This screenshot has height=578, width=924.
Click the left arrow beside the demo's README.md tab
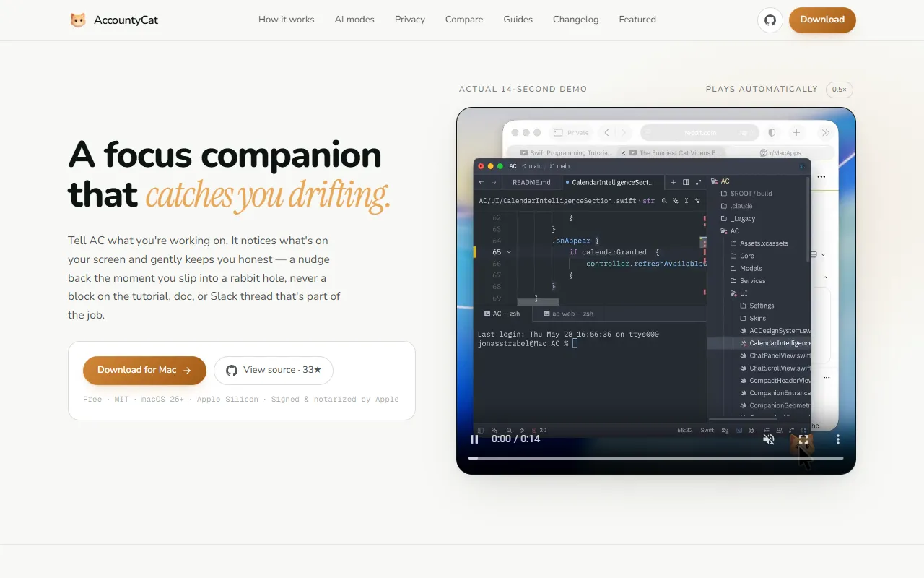[x=481, y=183]
